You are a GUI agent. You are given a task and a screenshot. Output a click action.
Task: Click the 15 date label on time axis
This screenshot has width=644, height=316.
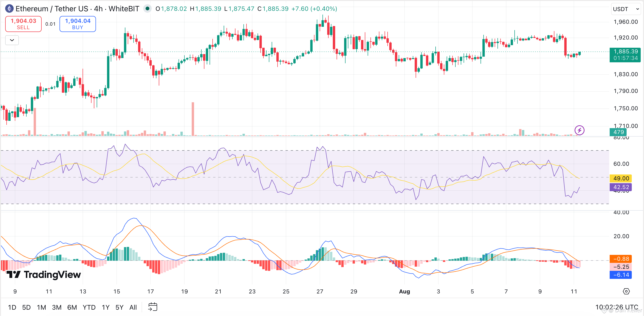(x=116, y=292)
